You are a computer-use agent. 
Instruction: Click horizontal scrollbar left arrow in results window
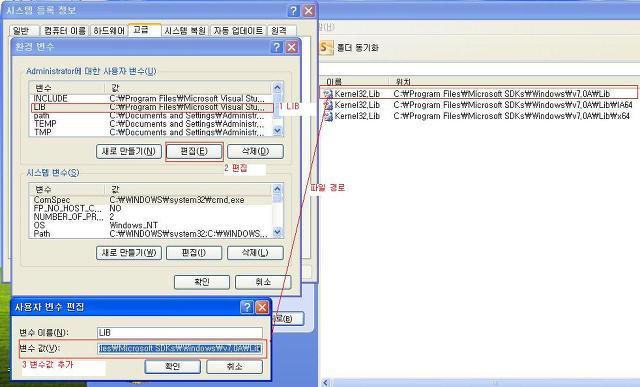[325, 383]
